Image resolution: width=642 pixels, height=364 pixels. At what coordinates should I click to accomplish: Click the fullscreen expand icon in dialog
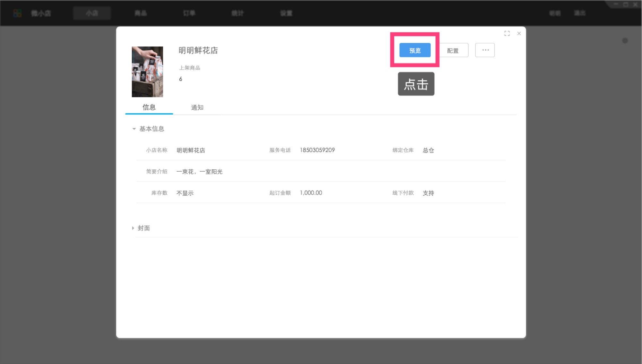click(x=507, y=33)
